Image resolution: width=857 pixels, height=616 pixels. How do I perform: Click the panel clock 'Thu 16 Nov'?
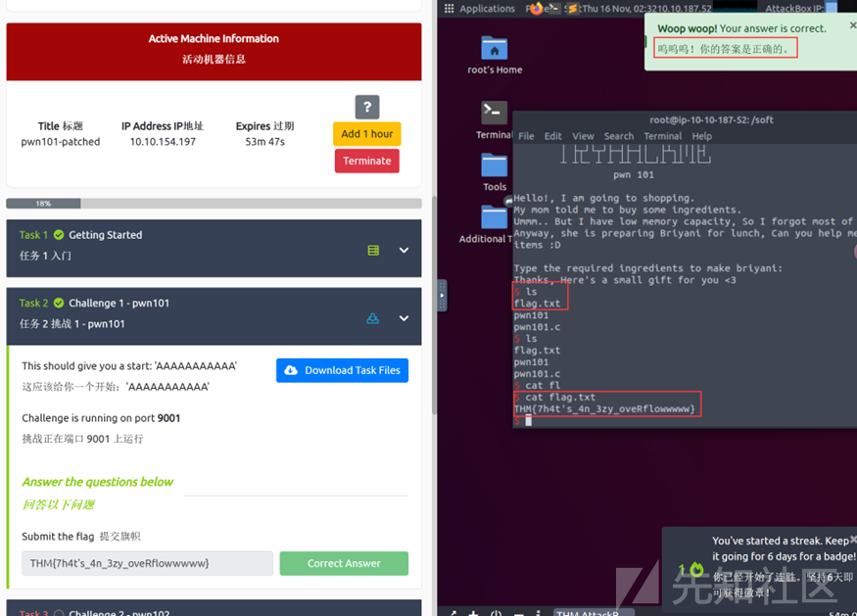609,8
